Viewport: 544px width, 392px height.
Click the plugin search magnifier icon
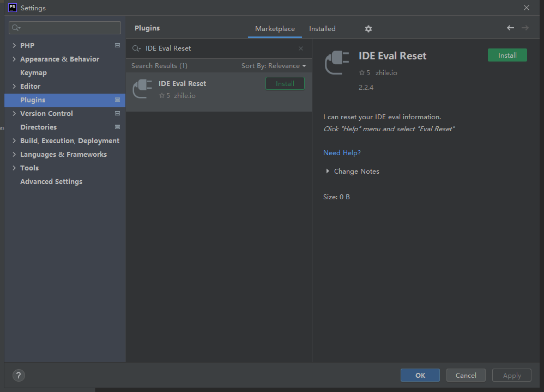136,48
